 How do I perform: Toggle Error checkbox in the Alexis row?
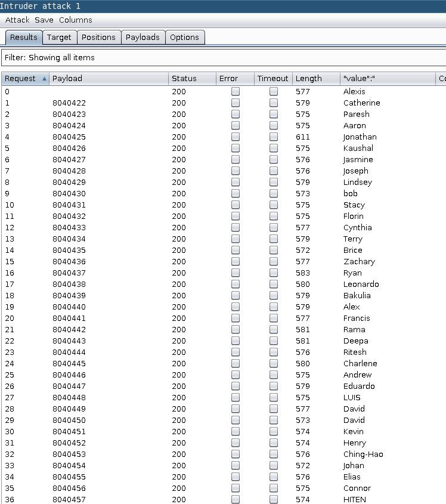point(236,92)
